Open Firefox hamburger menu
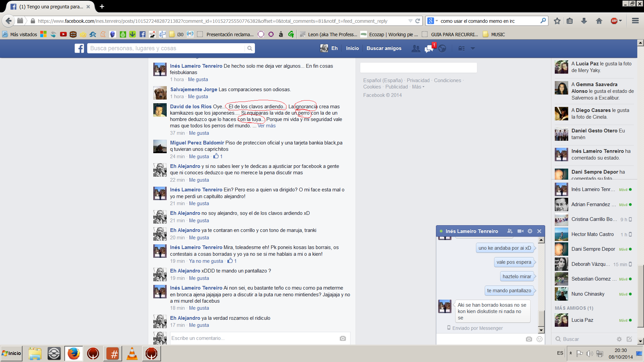 pos(635,21)
